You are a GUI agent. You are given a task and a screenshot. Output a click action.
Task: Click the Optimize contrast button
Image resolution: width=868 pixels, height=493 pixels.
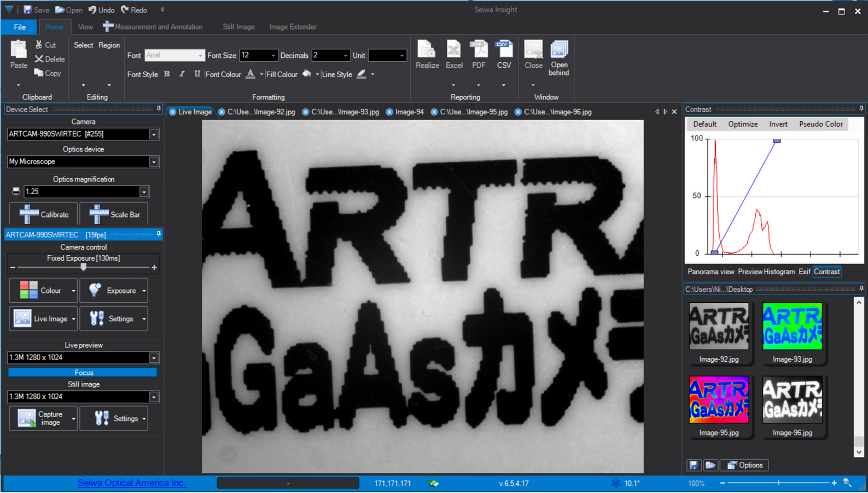click(743, 124)
